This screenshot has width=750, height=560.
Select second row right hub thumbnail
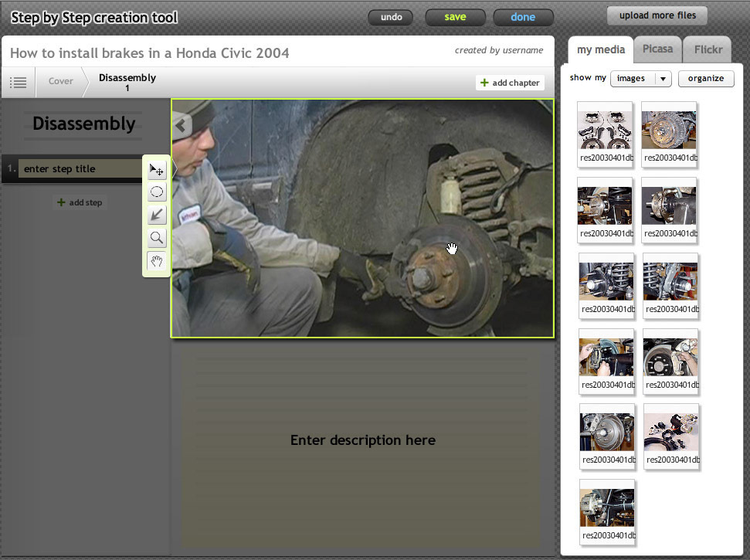(x=669, y=210)
